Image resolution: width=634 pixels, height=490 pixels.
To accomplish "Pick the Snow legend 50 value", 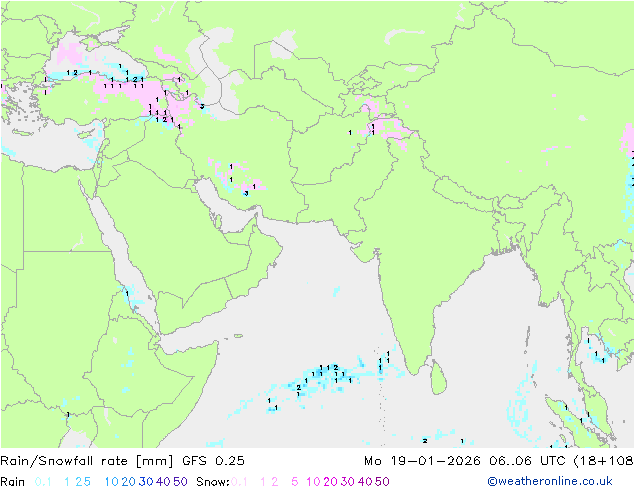I will click(x=382, y=482).
